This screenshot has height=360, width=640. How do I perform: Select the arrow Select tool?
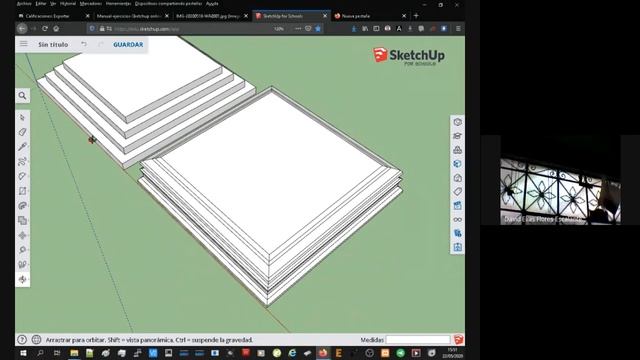(x=22, y=117)
